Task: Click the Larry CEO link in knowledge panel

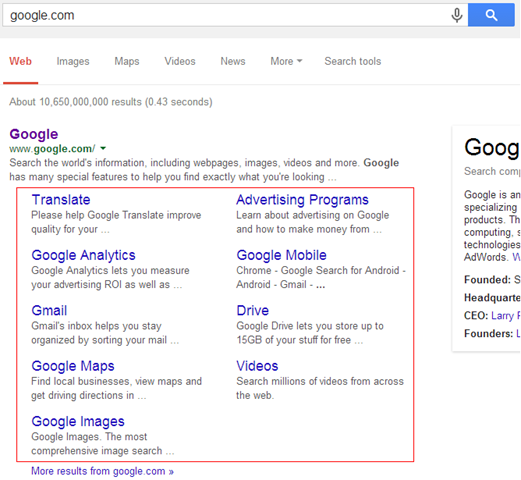Action: (506, 315)
